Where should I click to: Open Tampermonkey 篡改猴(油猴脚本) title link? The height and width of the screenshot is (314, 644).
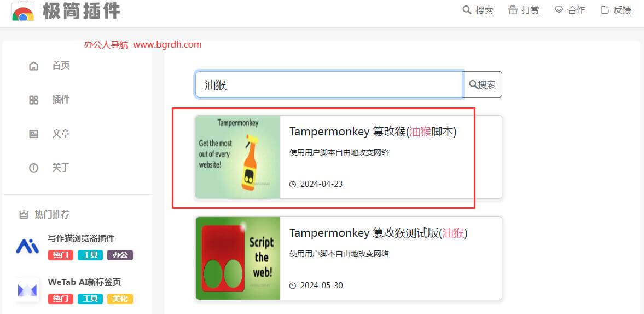373,132
